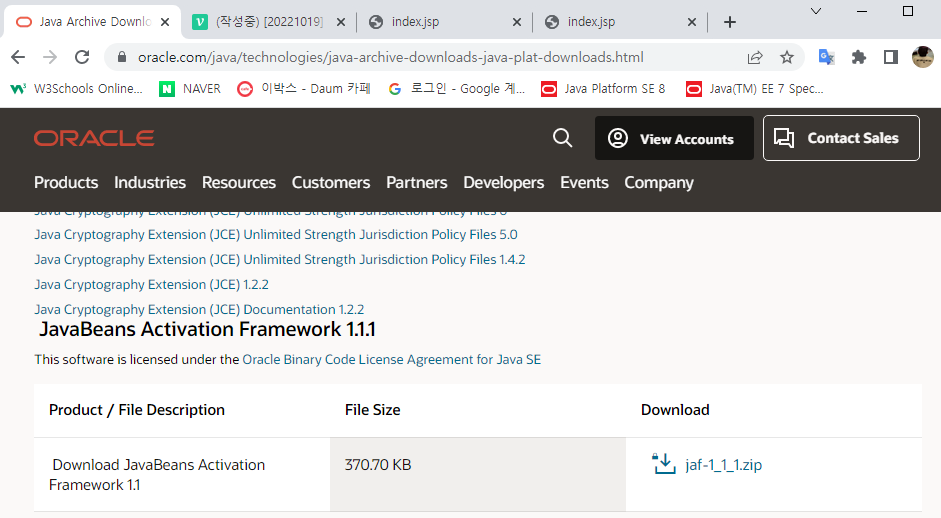Open the Oracle site search icon
941x518 pixels.
click(562, 138)
